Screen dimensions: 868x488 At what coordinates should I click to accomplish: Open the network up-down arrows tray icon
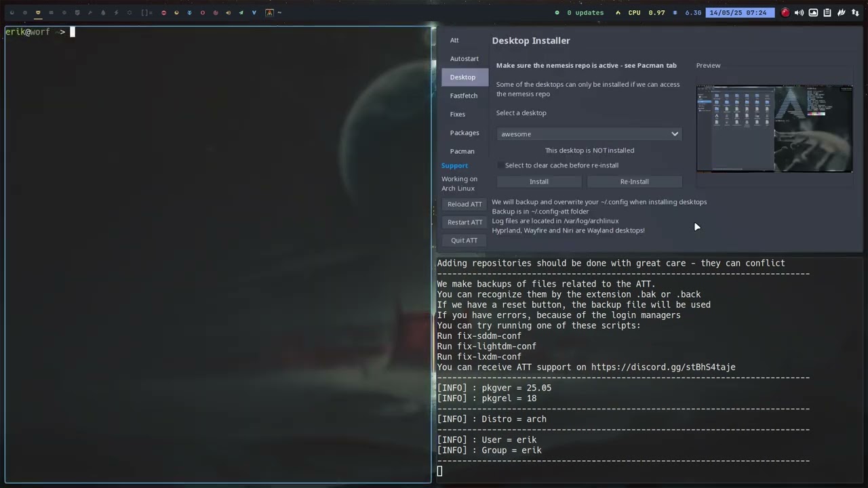point(855,12)
